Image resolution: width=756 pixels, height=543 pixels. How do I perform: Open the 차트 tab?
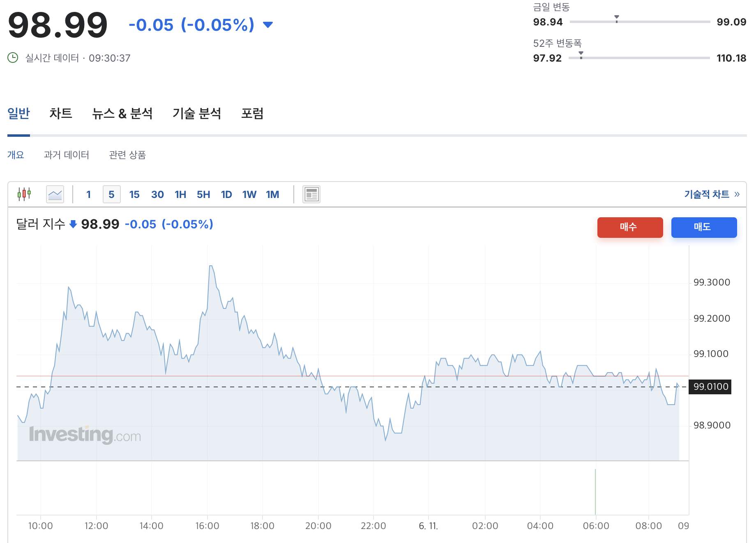[x=61, y=113]
